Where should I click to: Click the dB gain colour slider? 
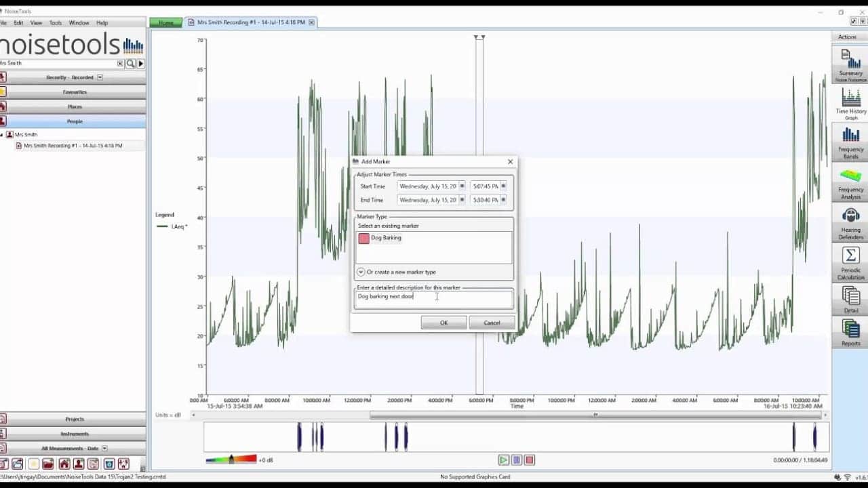[231, 460]
